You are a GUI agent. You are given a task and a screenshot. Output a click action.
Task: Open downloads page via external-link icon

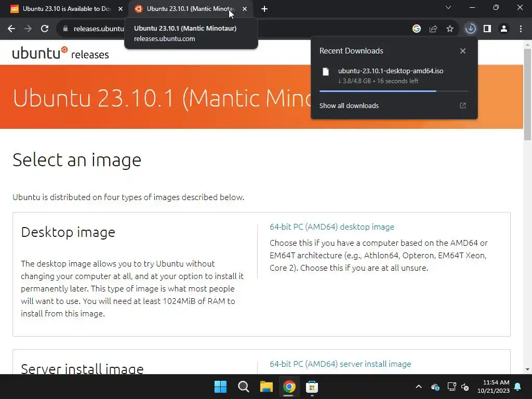pyautogui.click(x=463, y=105)
